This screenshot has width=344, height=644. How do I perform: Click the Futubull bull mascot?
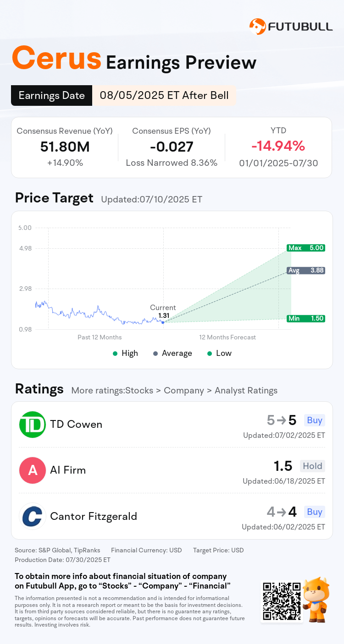coord(316,599)
